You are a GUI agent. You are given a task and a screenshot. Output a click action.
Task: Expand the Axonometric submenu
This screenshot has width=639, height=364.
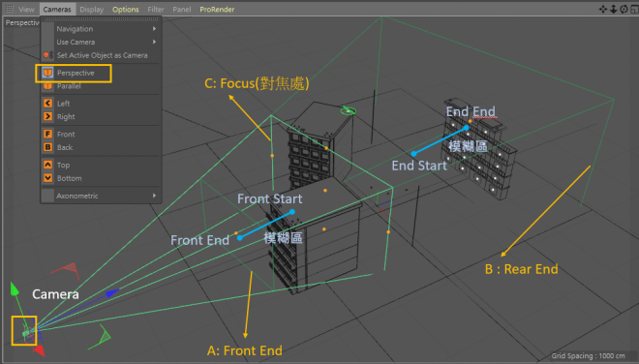tap(101, 196)
